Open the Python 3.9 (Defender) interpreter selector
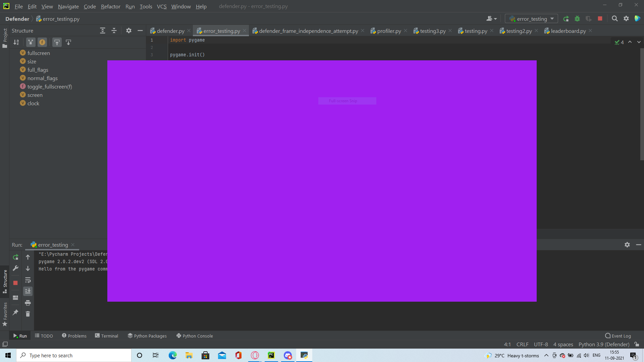This screenshot has height=362, width=644. click(604, 344)
